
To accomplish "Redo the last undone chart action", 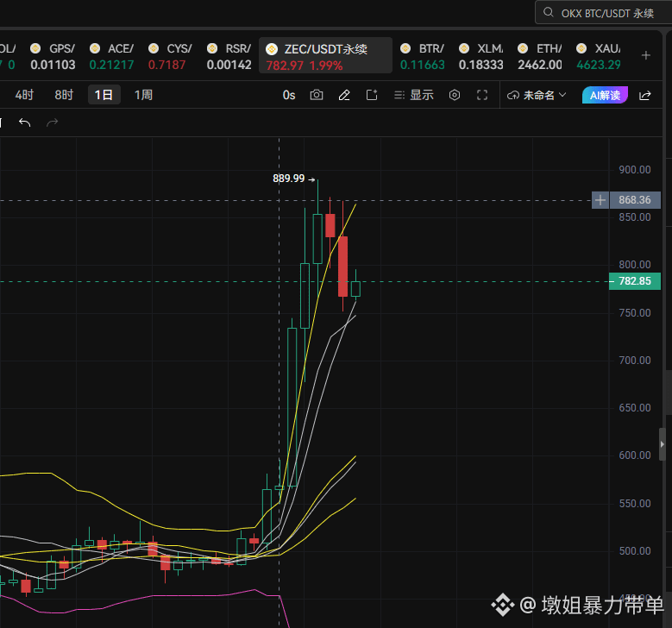I will point(52,122).
